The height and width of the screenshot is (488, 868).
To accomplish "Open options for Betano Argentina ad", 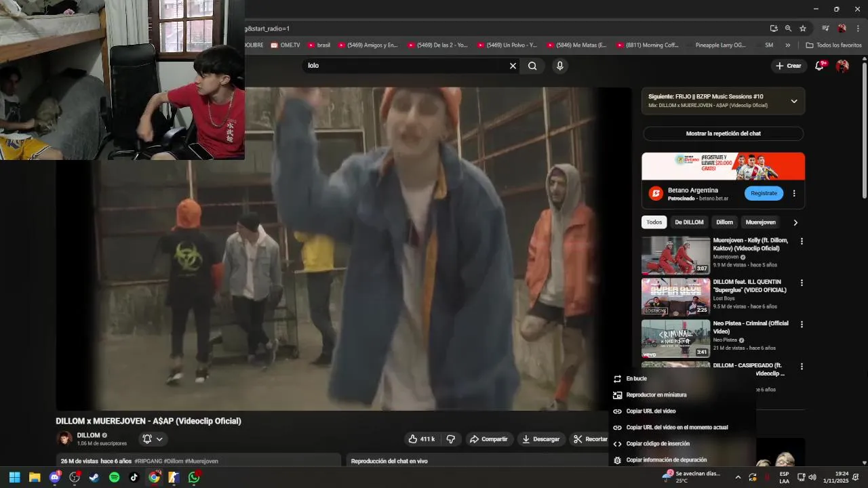I will pyautogui.click(x=794, y=193).
